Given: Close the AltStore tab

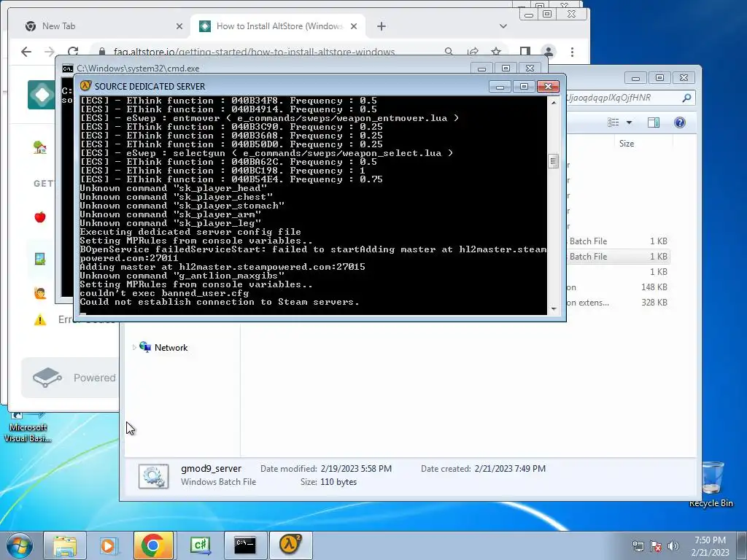Looking at the screenshot, I should 354,26.
